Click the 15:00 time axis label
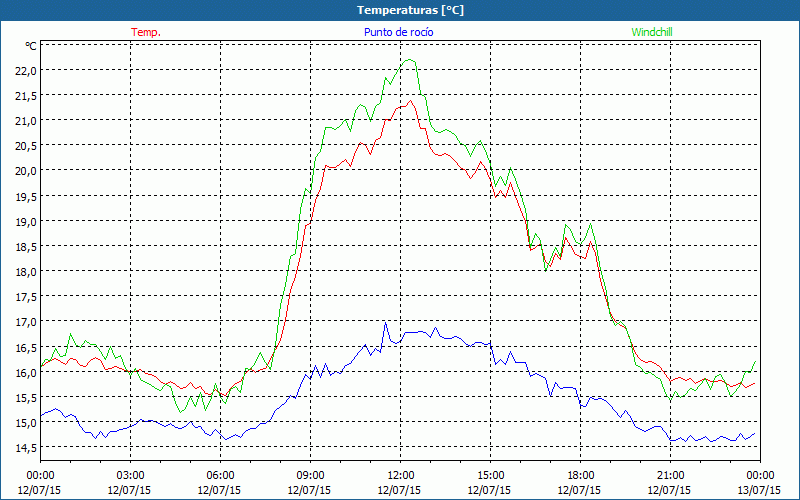Viewport: 800px width, 500px height. click(x=490, y=476)
